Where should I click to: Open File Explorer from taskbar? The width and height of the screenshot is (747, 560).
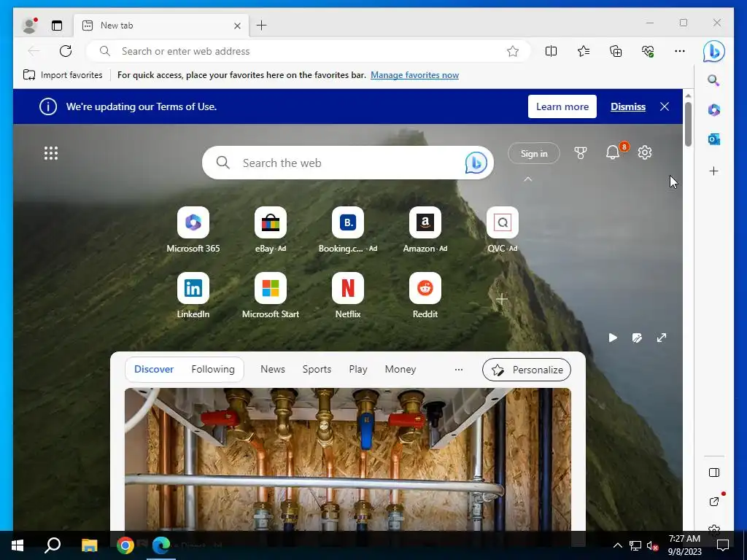coord(89,545)
